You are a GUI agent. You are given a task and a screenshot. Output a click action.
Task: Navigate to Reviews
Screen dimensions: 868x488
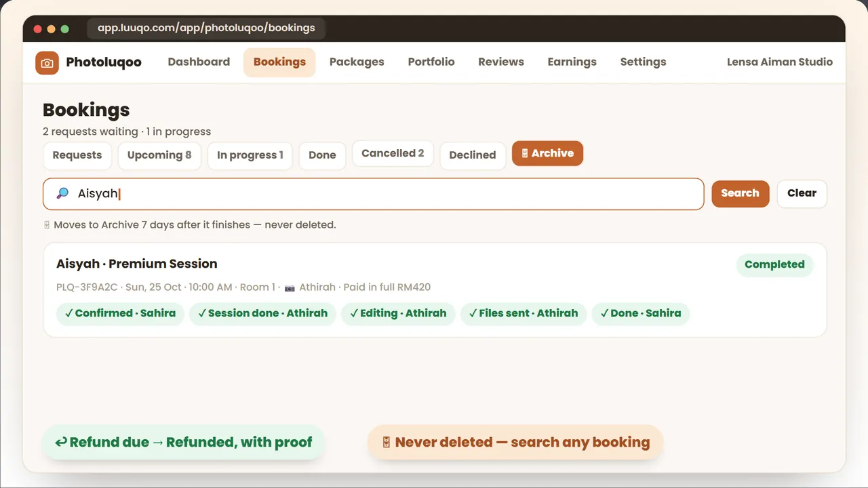click(501, 62)
